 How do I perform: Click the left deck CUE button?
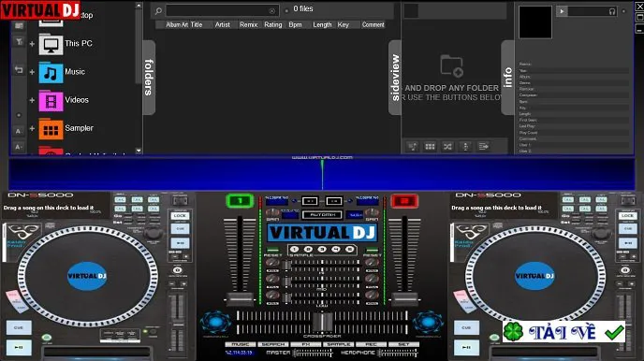pyautogui.click(x=19, y=327)
